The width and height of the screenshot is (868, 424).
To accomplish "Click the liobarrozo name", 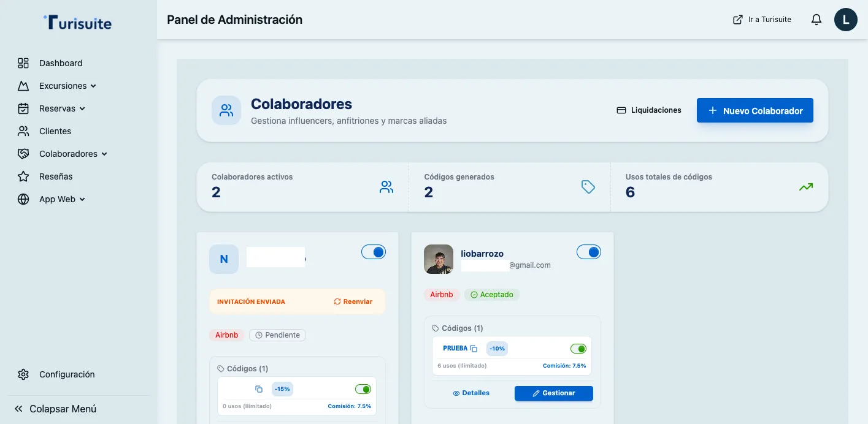I will pos(482,254).
